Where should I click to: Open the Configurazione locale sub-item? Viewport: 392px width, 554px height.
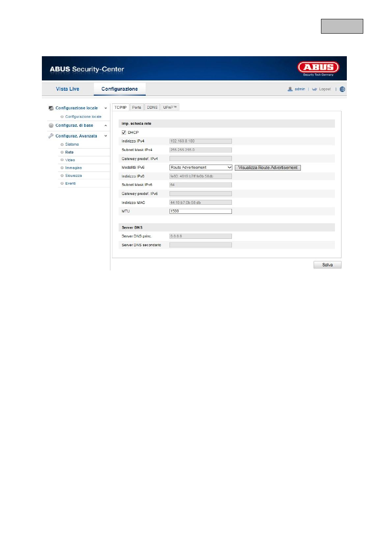pos(83,117)
